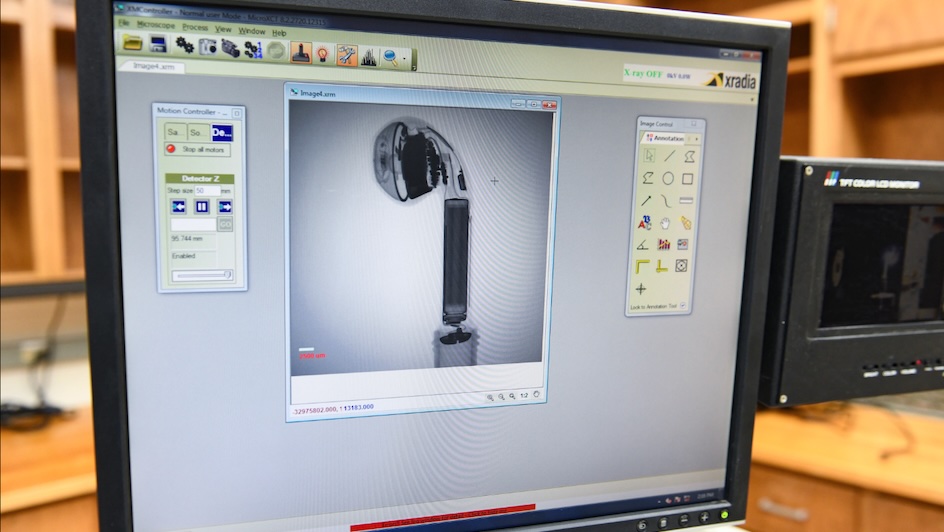The width and height of the screenshot is (944, 532).
Task: Click the save disk icon in toolbar
Action: (158, 44)
